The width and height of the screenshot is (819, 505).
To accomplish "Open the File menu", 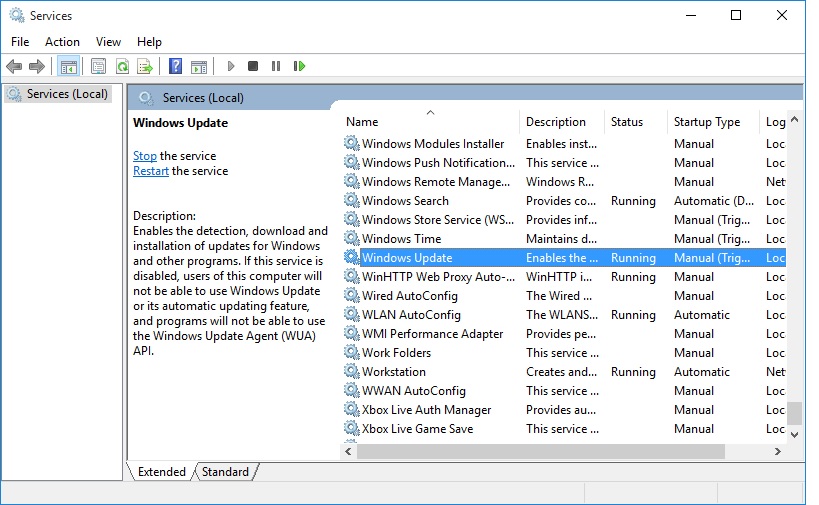I will click(x=20, y=42).
